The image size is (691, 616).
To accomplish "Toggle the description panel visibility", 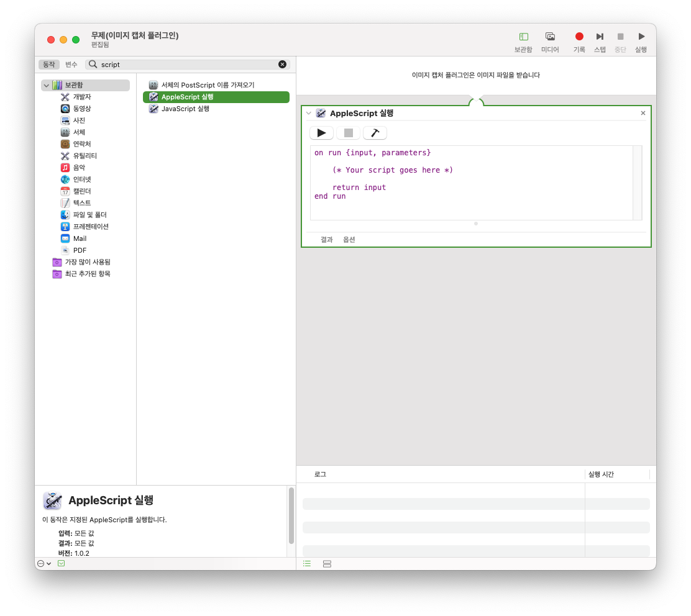I will click(x=62, y=564).
